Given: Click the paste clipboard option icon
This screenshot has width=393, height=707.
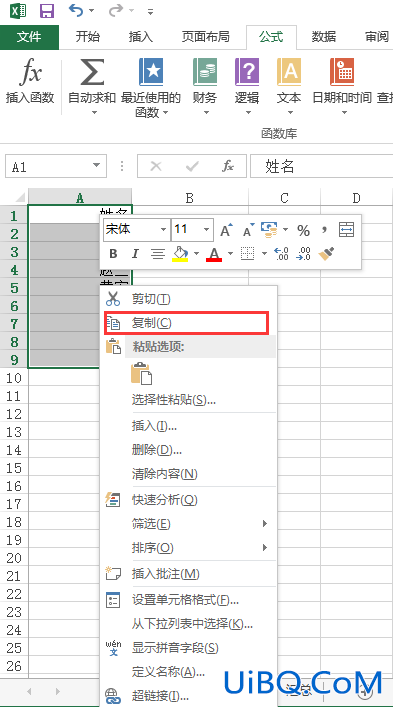Looking at the screenshot, I should (142, 373).
